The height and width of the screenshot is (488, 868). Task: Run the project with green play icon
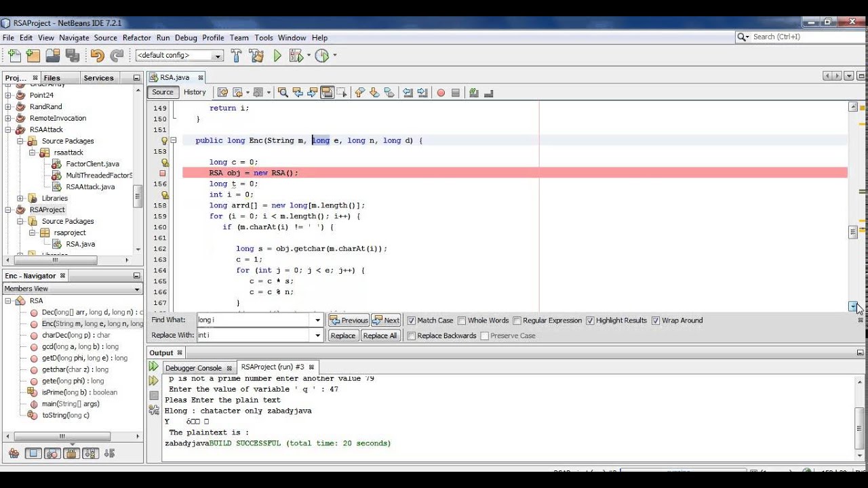[277, 56]
